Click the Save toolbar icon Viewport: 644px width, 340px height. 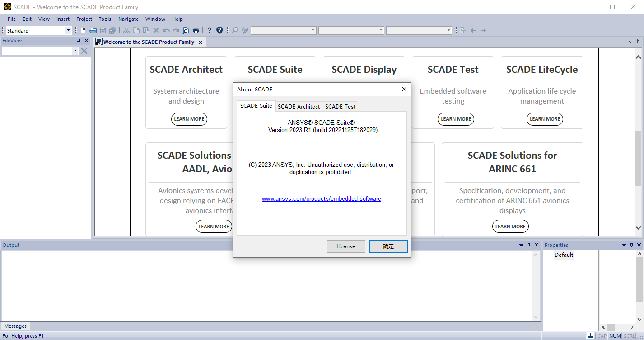click(103, 30)
